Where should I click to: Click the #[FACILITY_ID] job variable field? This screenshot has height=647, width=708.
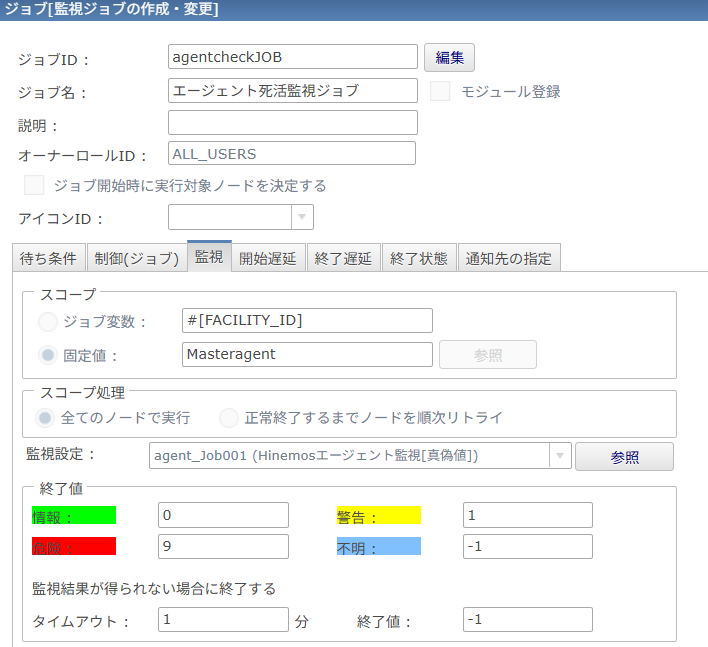307,321
